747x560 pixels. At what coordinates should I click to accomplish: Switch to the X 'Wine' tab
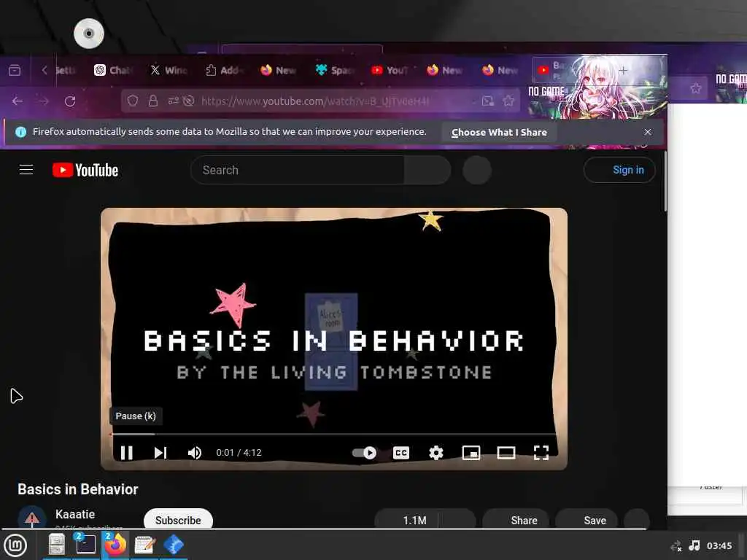[169, 71]
